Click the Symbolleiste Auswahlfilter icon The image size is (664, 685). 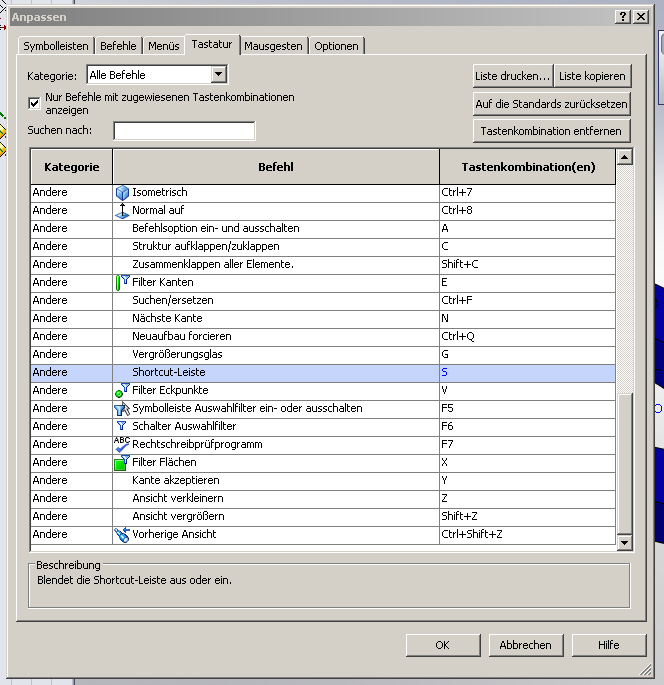[x=122, y=408]
